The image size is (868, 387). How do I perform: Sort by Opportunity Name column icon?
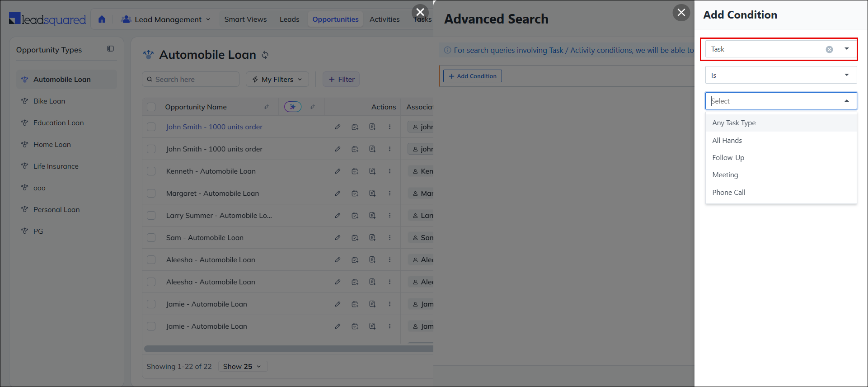[x=267, y=107]
